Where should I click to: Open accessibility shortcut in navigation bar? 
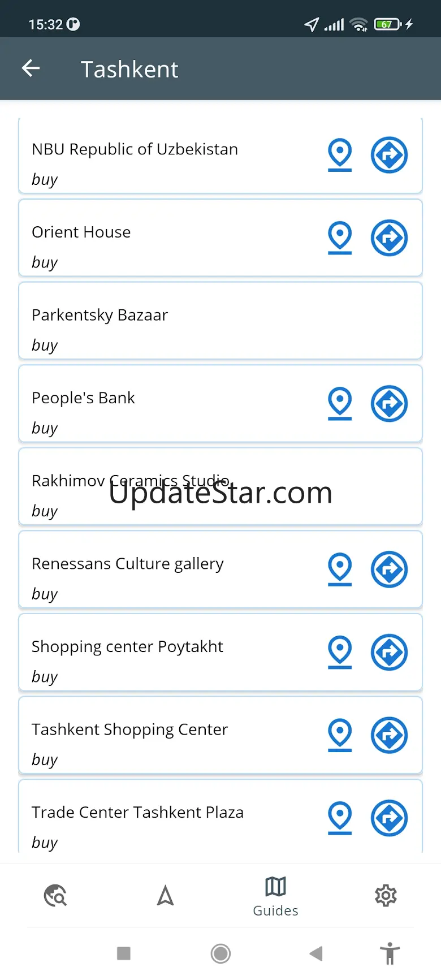(390, 954)
